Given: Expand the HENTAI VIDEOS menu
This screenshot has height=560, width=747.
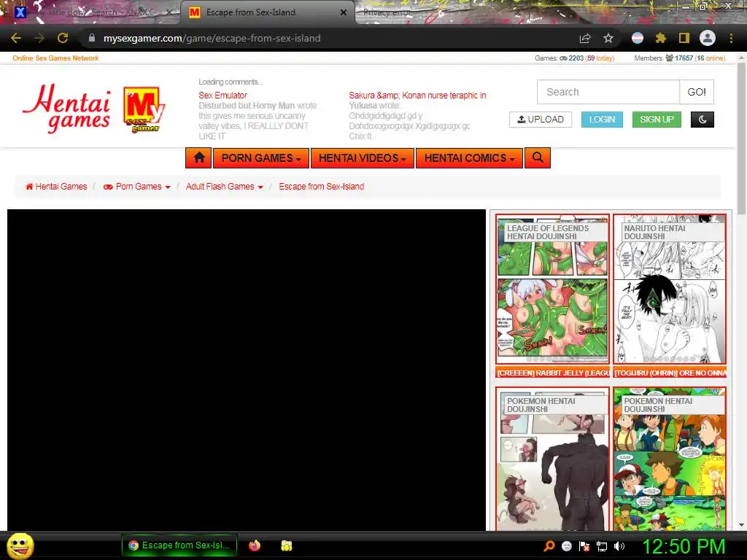Looking at the screenshot, I should tap(363, 157).
